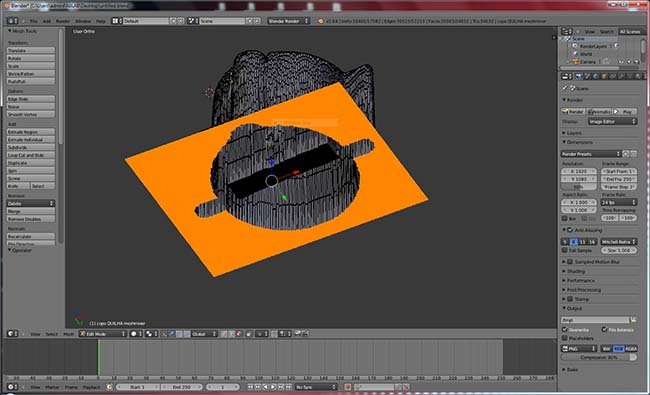Expand the Shading panel
The image size is (650, 395).
575,271
